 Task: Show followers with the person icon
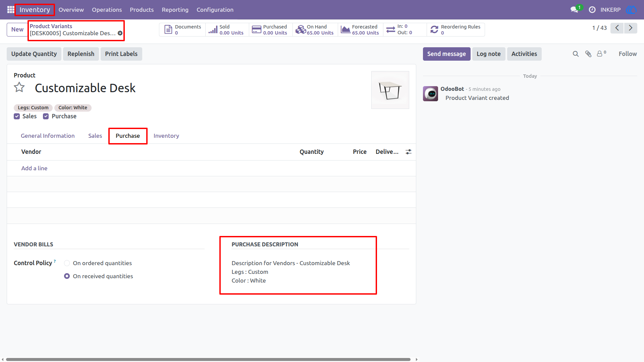click(601, 54)
